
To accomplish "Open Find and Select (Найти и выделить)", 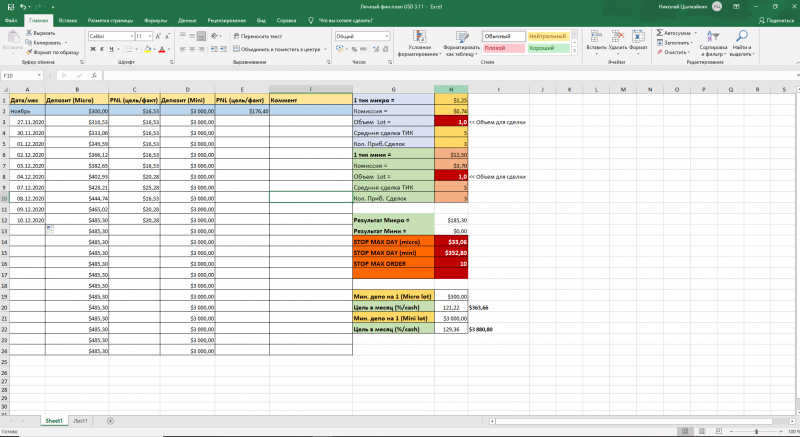I will click(x=742, y=43).
